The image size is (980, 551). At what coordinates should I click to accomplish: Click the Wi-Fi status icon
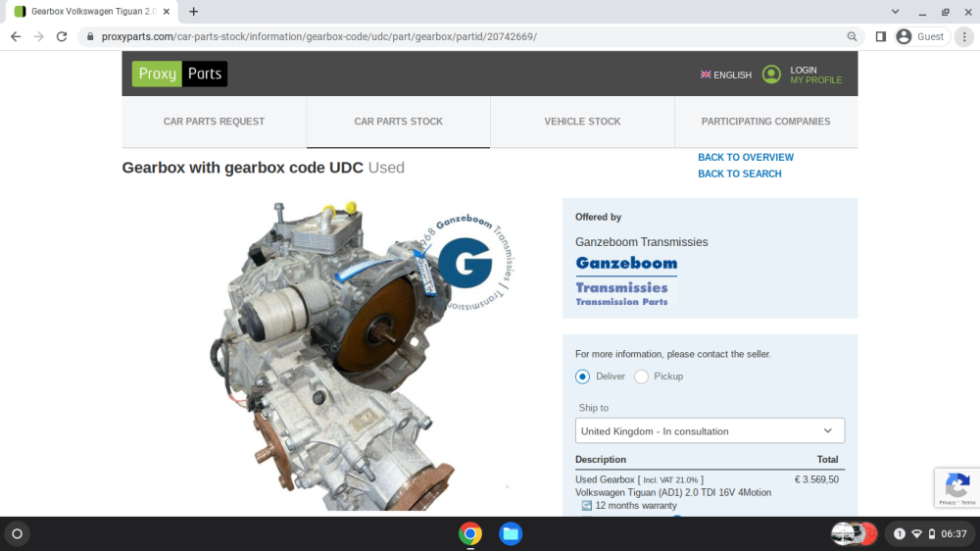tap(916, 533)
